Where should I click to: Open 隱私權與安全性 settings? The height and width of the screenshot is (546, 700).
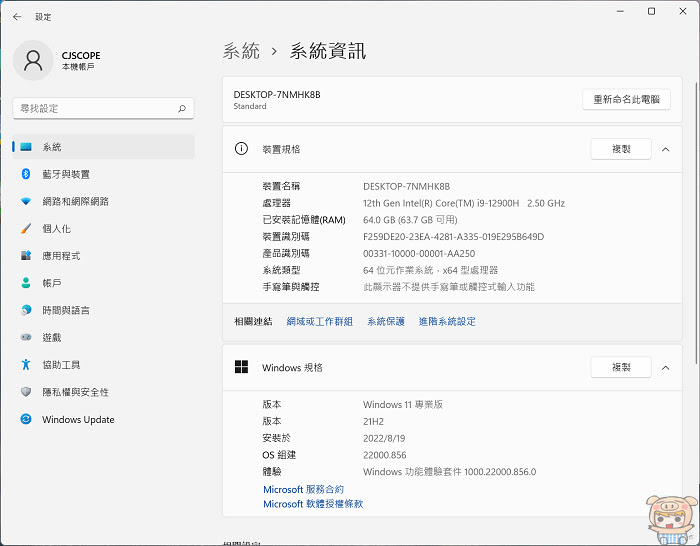pos(104,392)
